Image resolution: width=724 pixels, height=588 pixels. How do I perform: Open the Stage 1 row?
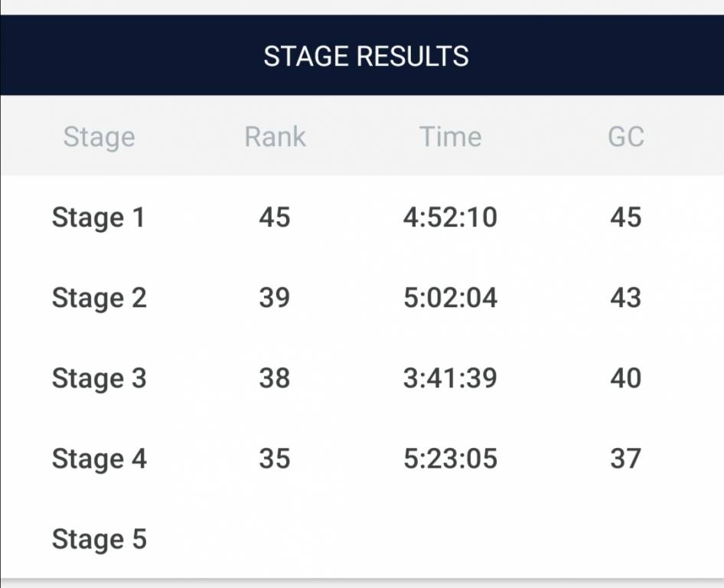[x=362, y=217]
